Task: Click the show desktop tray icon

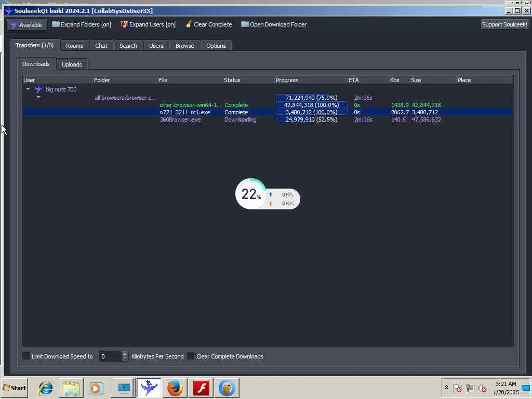Action: click(526, 388)
